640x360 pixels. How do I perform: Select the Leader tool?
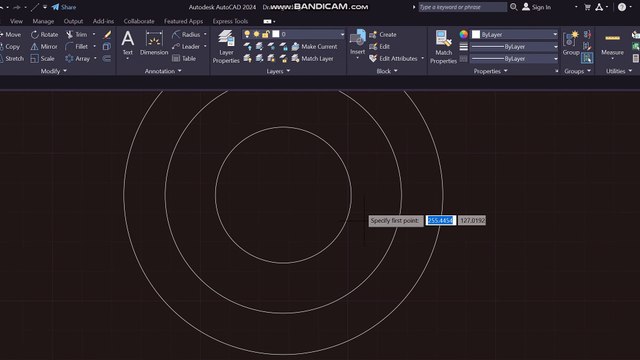tap(186, 47)
